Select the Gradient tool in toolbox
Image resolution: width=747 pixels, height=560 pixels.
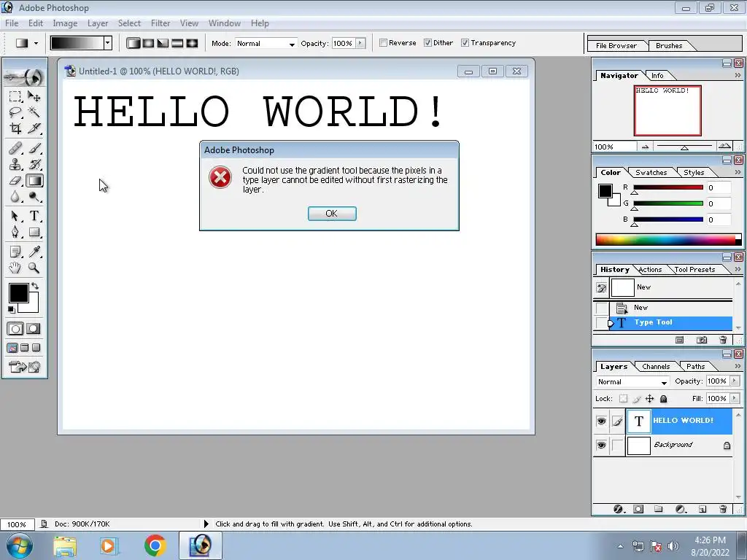[34, 181]
